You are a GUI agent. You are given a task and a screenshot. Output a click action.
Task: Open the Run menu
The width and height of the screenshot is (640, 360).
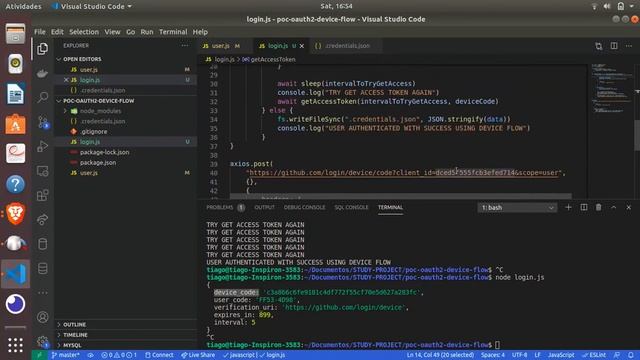point(147,32)
